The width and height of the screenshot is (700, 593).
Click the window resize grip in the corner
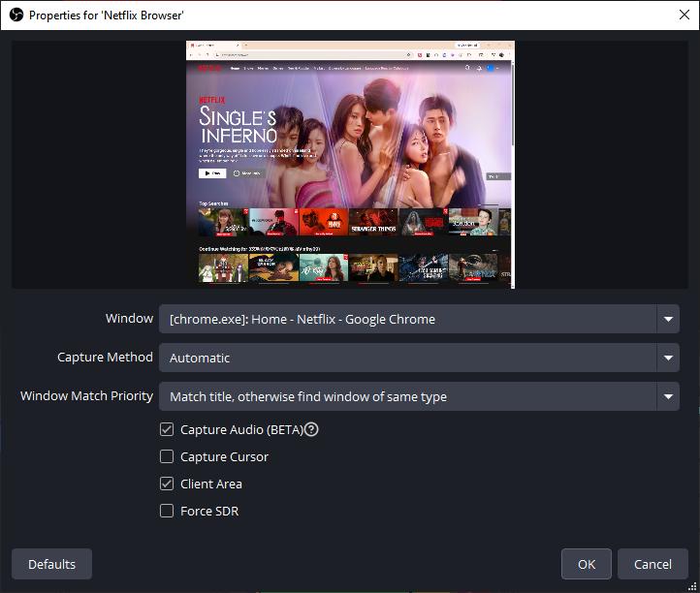693,587
